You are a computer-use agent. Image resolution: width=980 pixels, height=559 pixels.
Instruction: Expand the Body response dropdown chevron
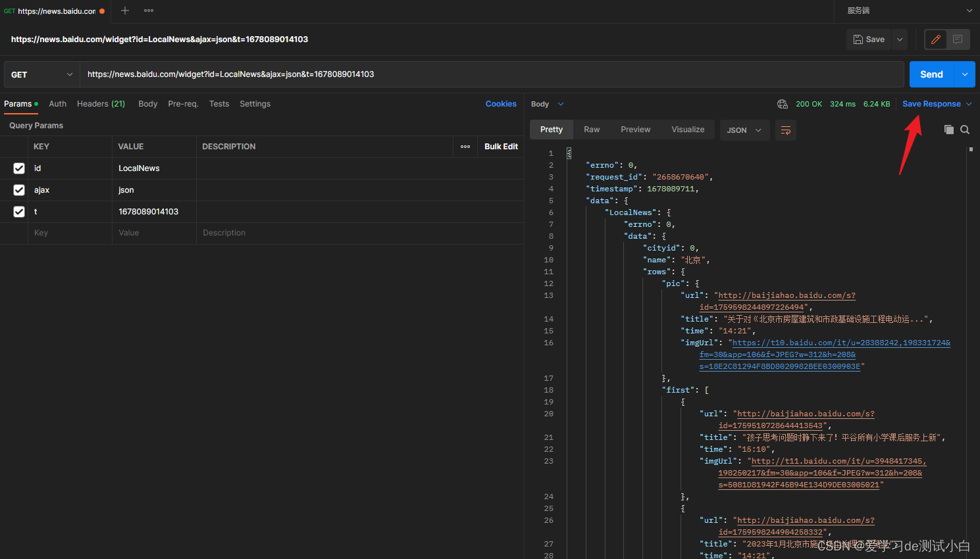tap(561, 104)
